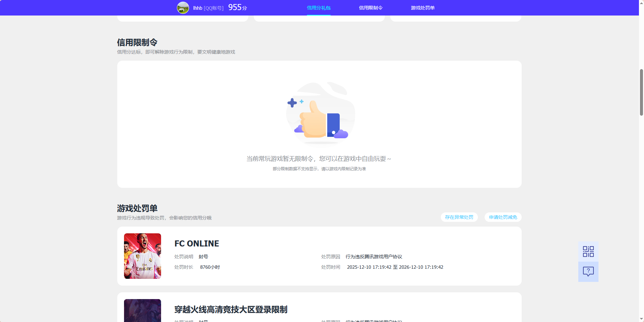Switch to the 信用限制令 tab
644x322 pixels.
pos(371,8)
